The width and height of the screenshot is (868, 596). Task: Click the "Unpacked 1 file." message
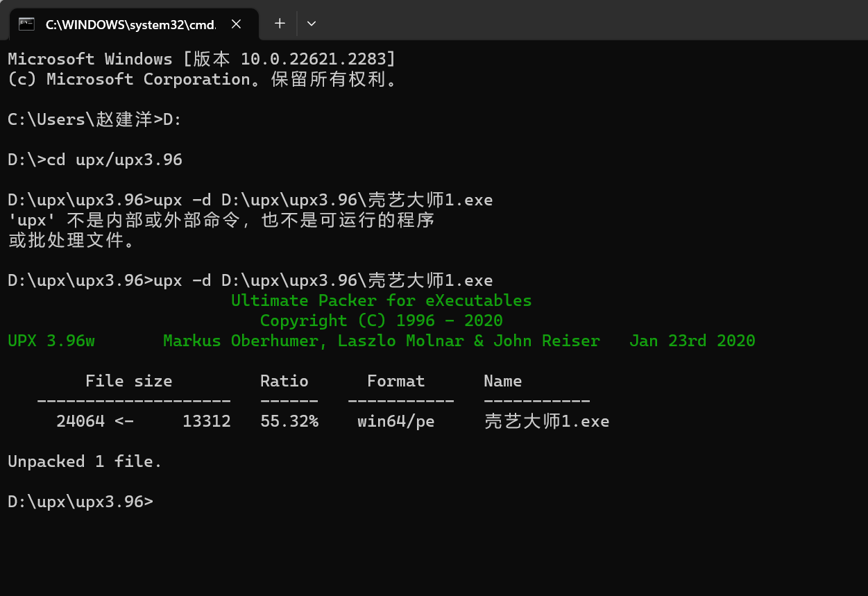(85, 461)
